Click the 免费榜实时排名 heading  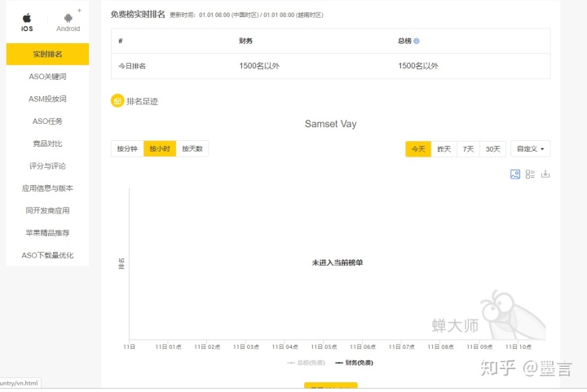click(x=138, y=15)
